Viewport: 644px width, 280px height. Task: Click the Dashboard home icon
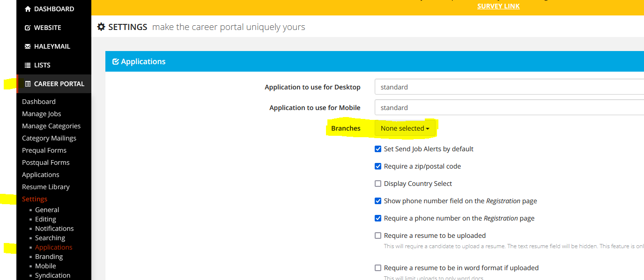pos(28,9)
